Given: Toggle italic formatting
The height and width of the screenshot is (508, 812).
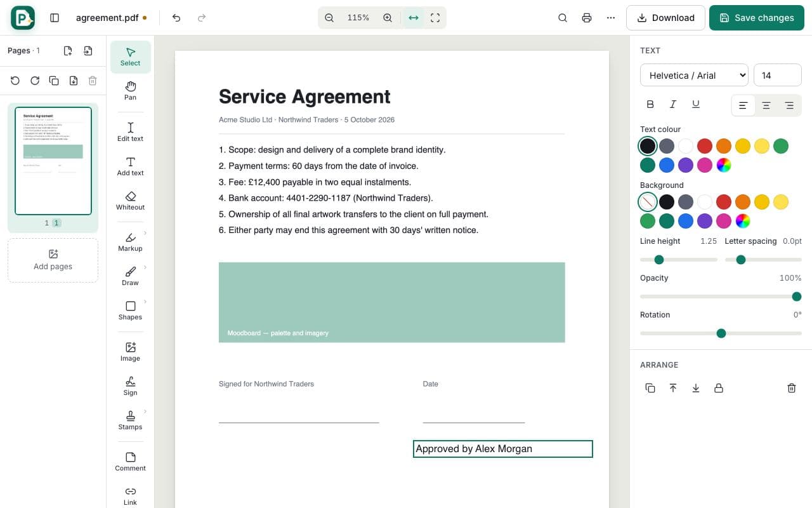Looking at the screenshot, I should click(673, 105).
